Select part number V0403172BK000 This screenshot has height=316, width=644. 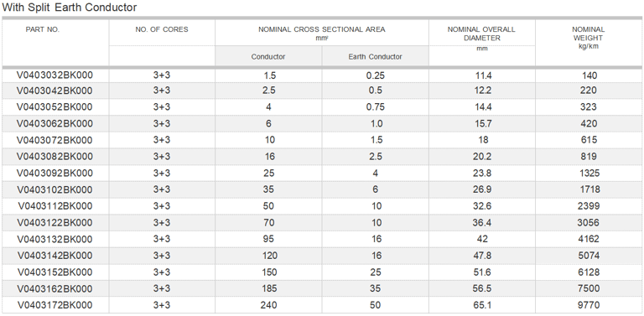(55, 305)
